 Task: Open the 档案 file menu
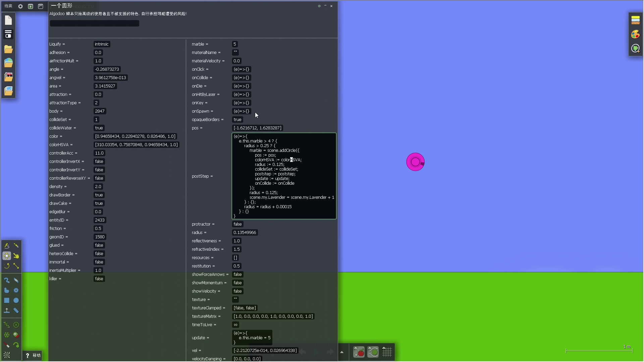pos(8,6)
